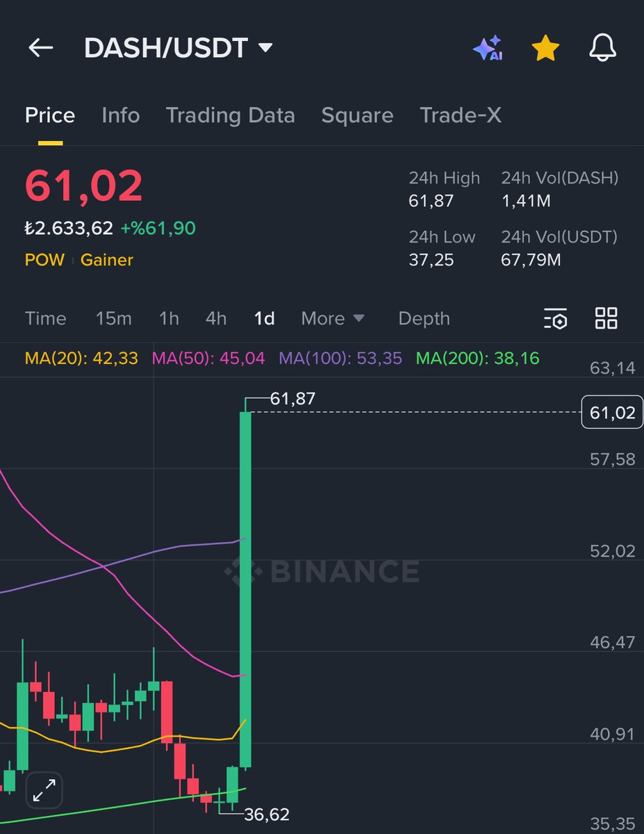Viewport: 644px width, 834px height.
Task: Click the 24h Vol(USDT) value 67,79M
Action: (531, 260)
